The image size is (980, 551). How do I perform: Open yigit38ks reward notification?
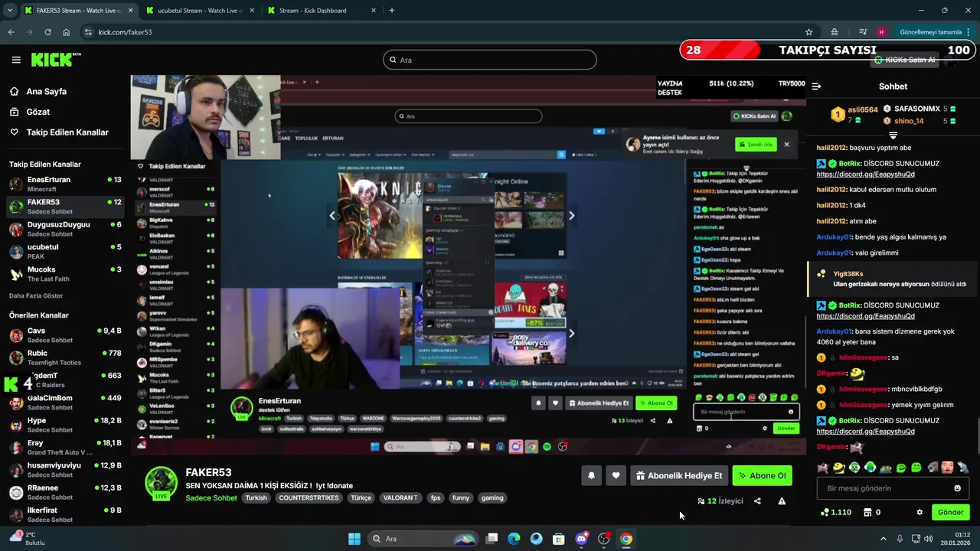point(892,279)
